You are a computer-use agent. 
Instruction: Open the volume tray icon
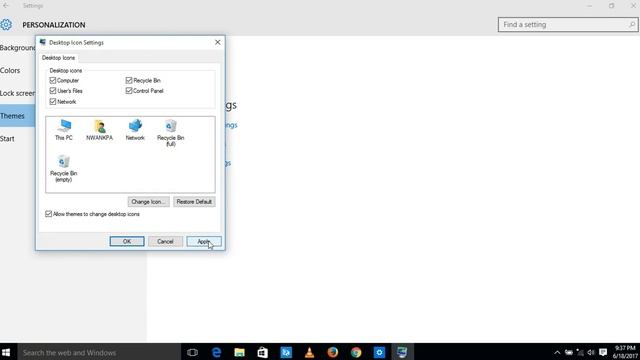click(591, 353)
